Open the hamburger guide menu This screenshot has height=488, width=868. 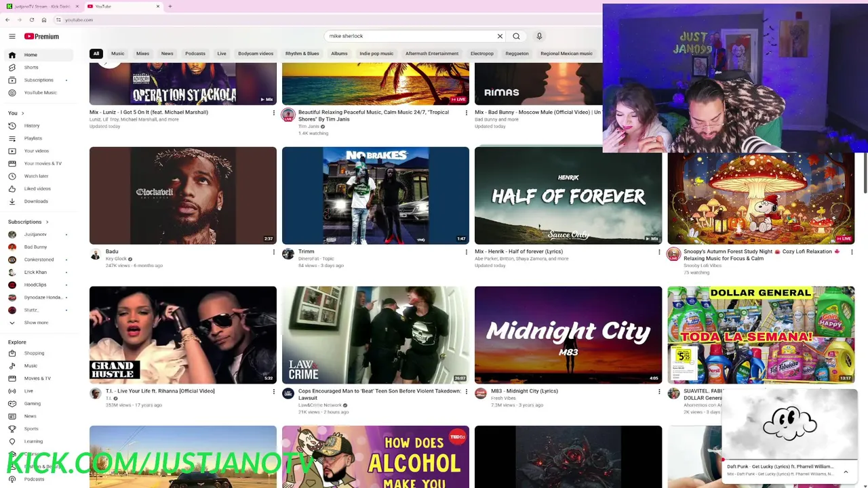pos(12,37)
